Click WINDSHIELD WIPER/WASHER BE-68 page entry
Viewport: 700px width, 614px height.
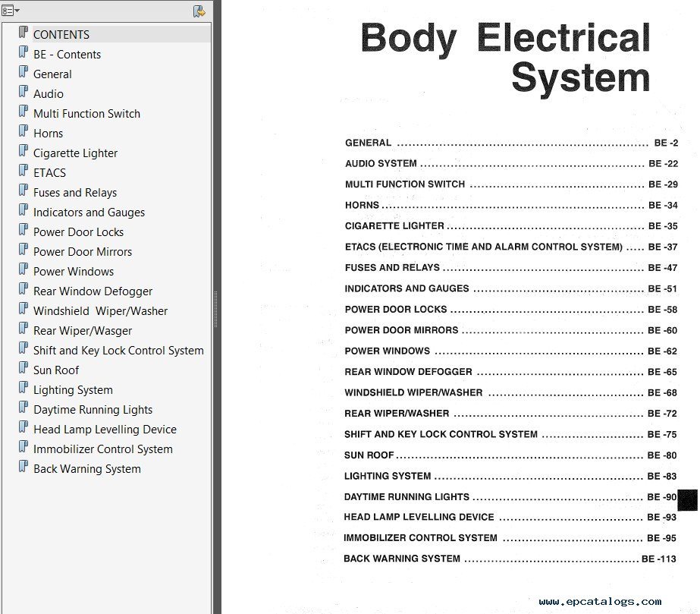click(x=511, y=393)
